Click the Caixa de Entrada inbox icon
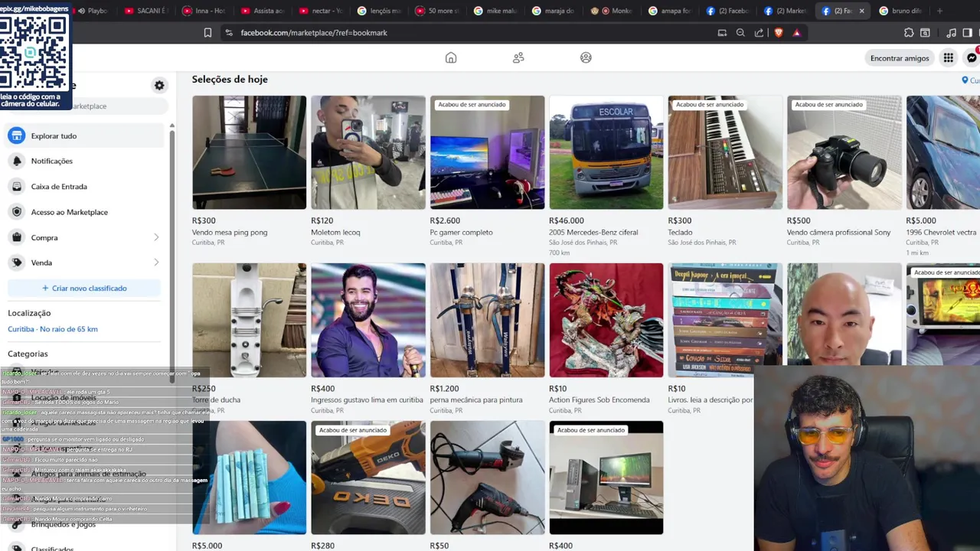Image resolution: width=980 pixels, height=551 pixels. (x=17, y=186)
